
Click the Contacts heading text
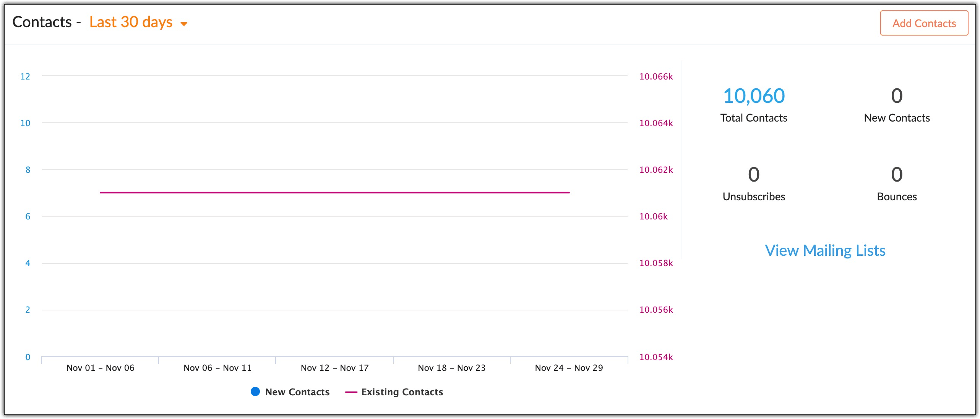tap(42, 22)
